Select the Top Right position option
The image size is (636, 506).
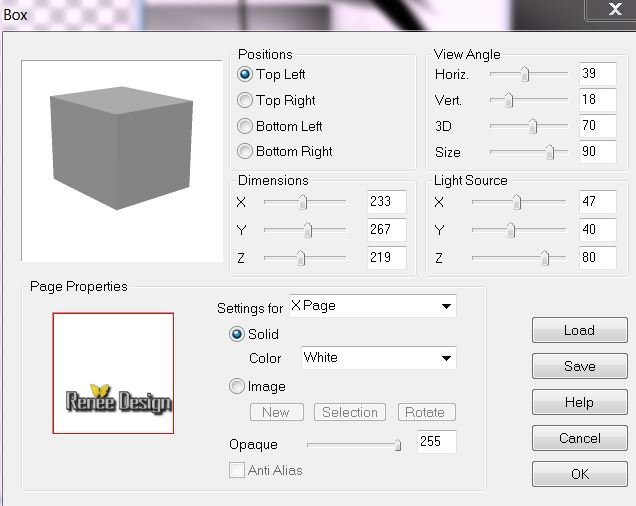click(245, 100)
